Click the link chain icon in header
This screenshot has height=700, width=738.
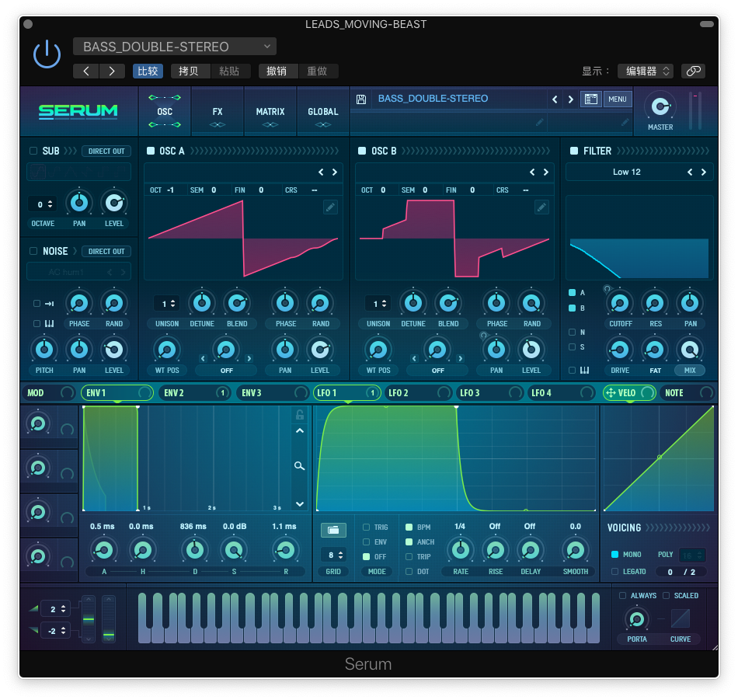(x=693, y=71)
